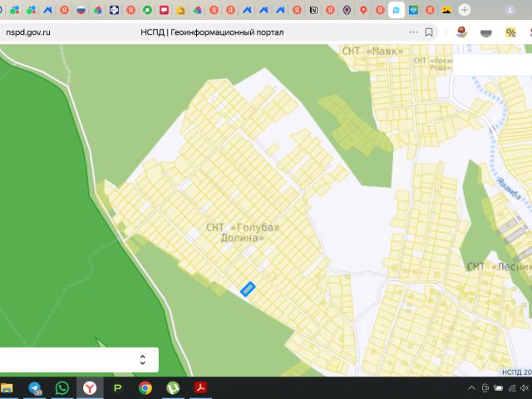Image resolution: width=532 pixels, height=399 pixels.
Task: Open Adobe Acrobat from the taskbar
Action: point(200,387)
